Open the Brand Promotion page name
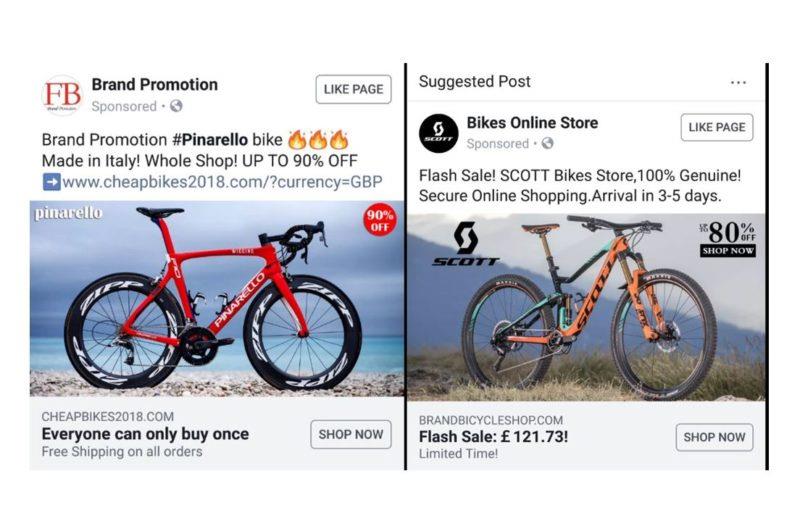 [154, 85]
